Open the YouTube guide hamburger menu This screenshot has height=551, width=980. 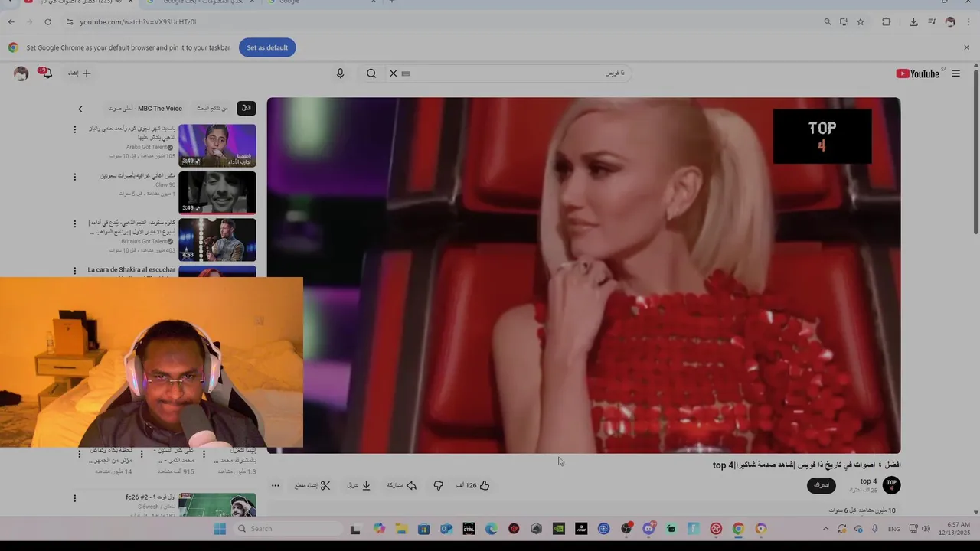(x=955, y=73)
